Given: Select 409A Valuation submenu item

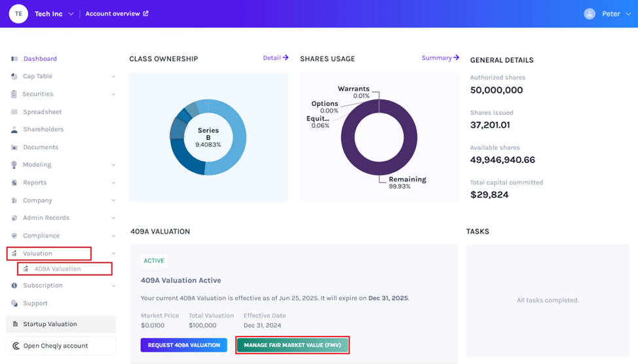Looking at the screenshot, I should [x=58, y=269].
